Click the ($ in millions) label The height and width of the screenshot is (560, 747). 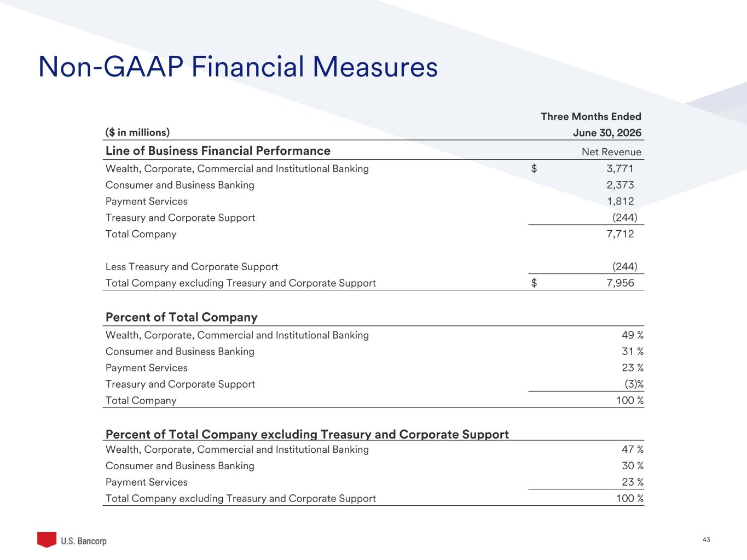137,132
